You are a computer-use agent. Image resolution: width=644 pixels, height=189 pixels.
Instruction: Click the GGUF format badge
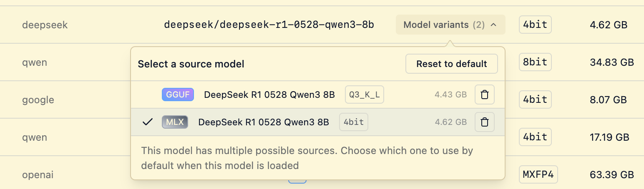[178, 95]
